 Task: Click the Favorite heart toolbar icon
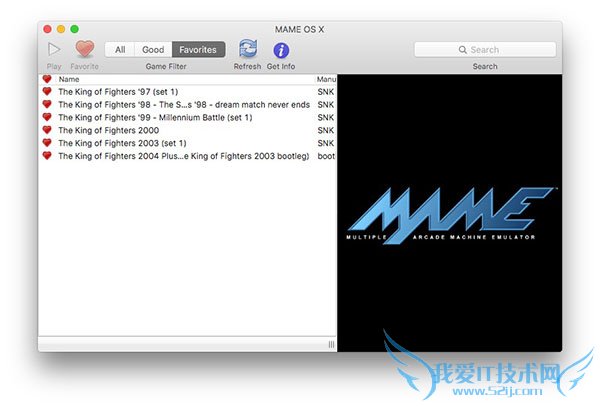click(85, 49)
